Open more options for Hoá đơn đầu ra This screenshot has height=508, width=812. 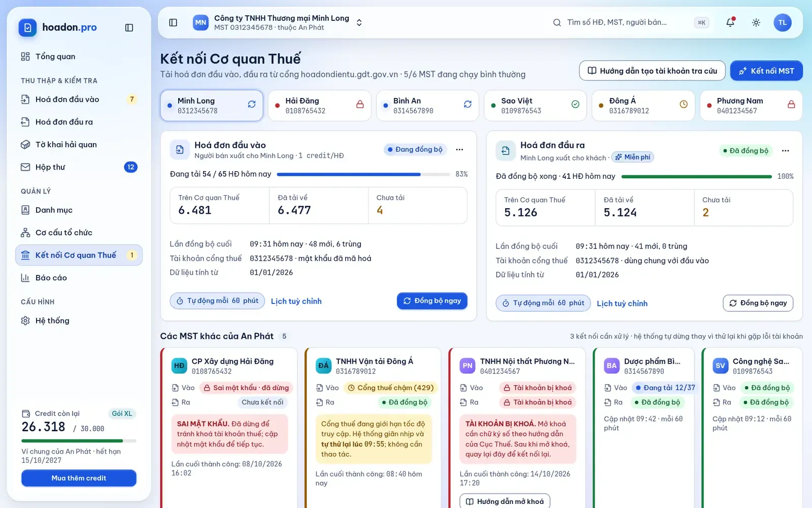pos(786,150)
